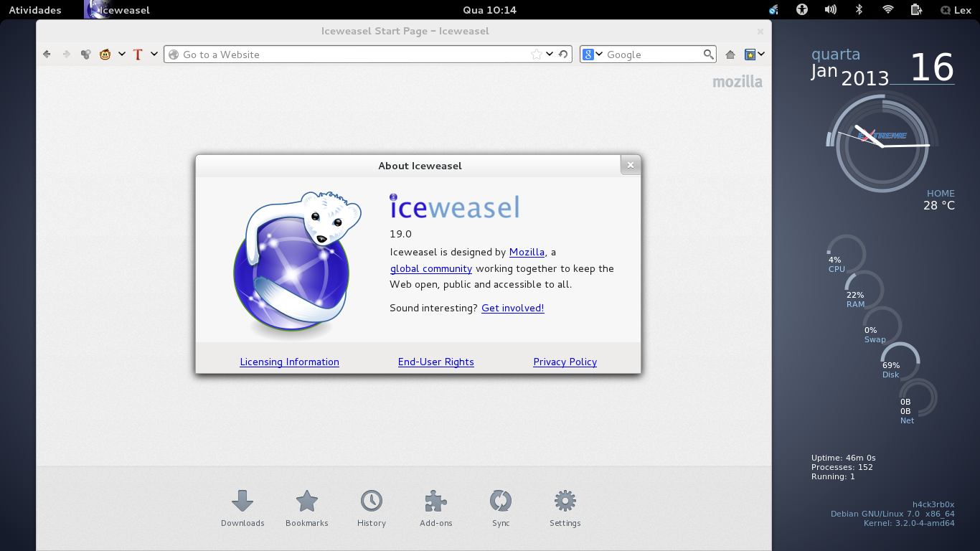Go to the Home page
This screenshot has width=980, height=551.
(730, 55)
